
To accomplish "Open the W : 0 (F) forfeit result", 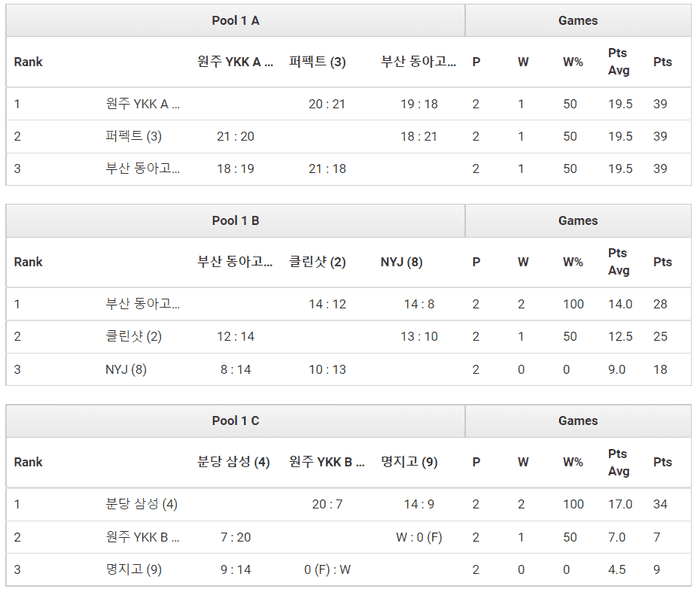I will (419, 537).
